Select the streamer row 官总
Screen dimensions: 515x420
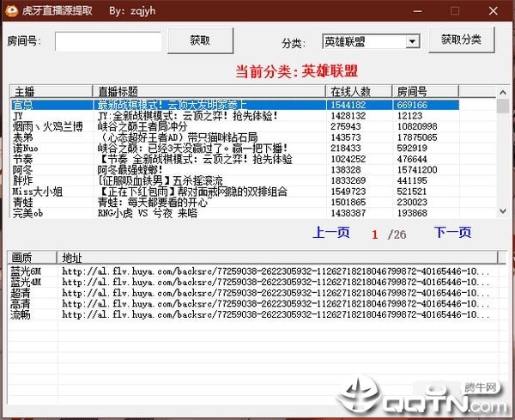tap(235, 105)
